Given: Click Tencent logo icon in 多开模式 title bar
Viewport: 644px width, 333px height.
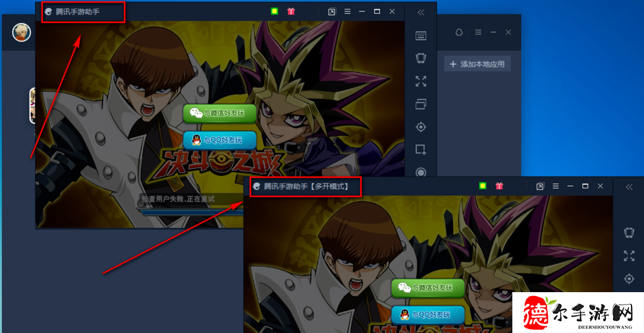Looking at the screenshot, I should (257, 186).
